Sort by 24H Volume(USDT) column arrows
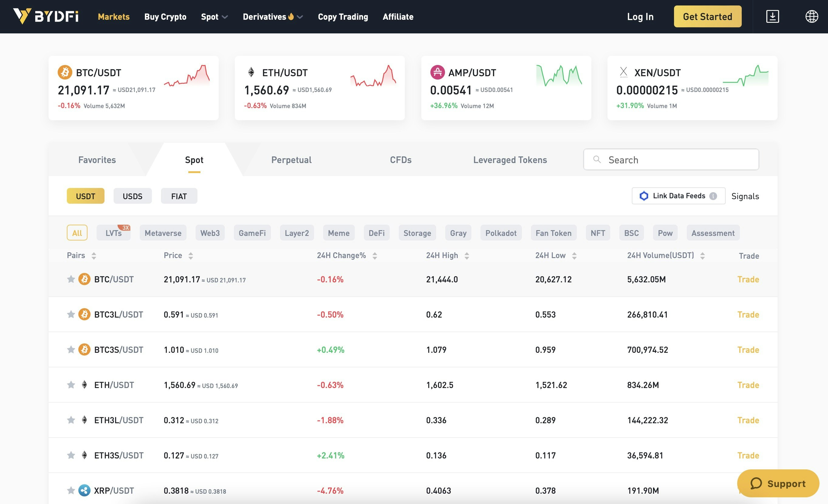This screenshot has width=828, height=504. click(x=702, y=256)
